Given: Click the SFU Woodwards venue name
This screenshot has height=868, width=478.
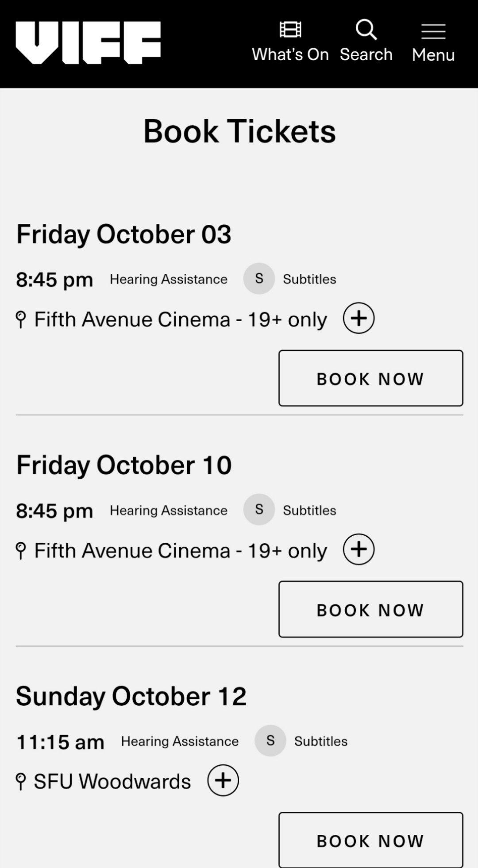Looking at the screenshot, I should (112, 781).
